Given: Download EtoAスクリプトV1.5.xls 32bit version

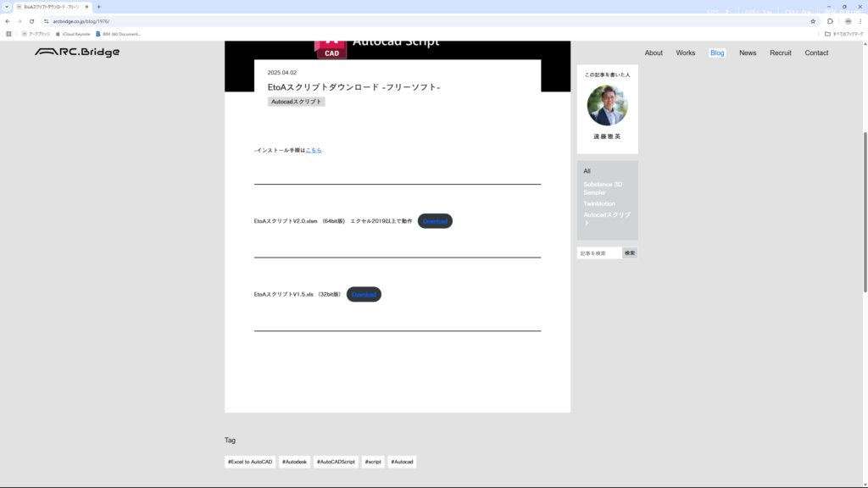Looking at the screenshot, I should 364,294.
